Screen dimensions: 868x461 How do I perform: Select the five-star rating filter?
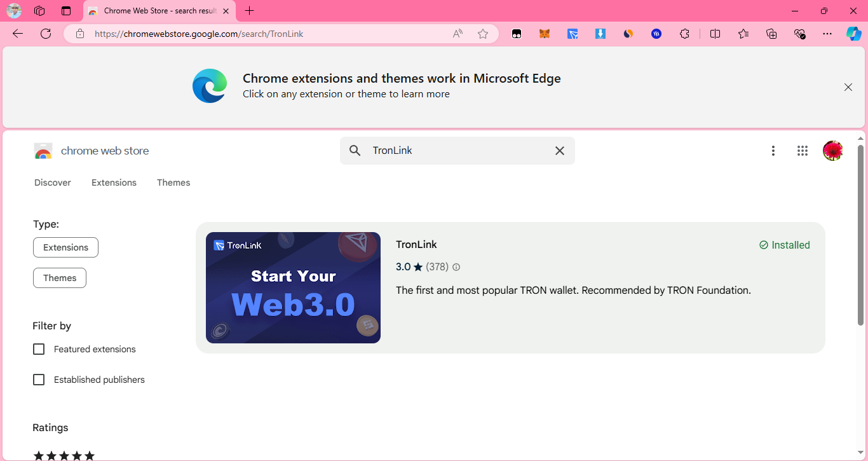[x=64, y=455]
